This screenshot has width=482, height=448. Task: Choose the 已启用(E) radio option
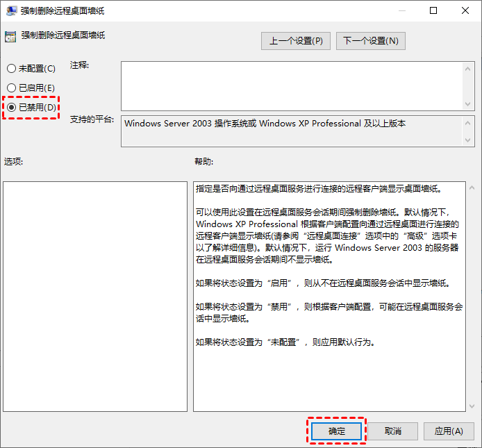coord(11,88)
